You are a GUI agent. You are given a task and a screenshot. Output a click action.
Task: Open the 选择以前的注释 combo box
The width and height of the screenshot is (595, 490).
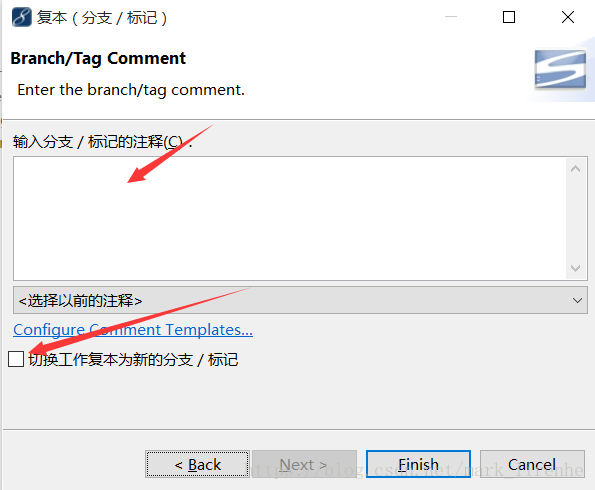[x=300, y=300]
